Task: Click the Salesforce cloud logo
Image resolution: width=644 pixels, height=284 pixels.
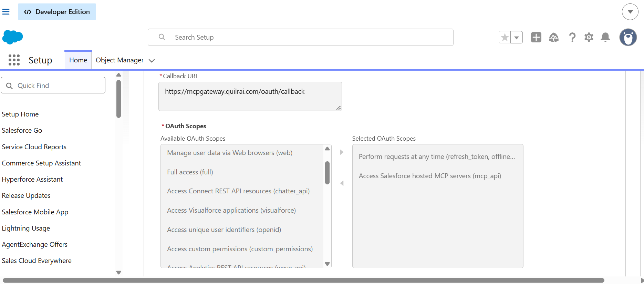Action: tap(12, 37)
